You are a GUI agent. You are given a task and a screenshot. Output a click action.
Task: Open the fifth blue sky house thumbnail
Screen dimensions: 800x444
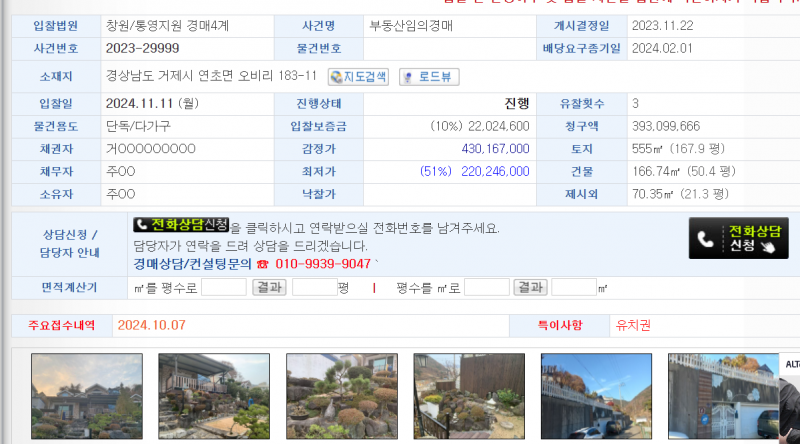point(597,397)
